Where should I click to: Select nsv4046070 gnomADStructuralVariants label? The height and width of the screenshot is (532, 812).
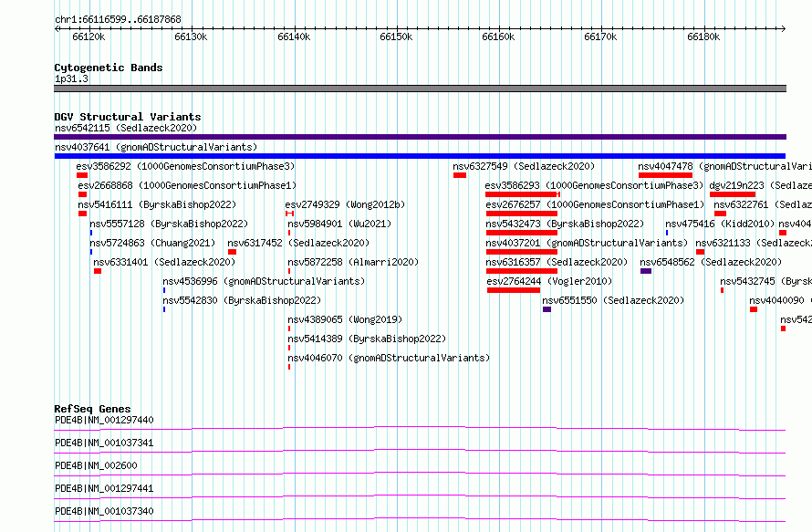click(x=389, y=358)
